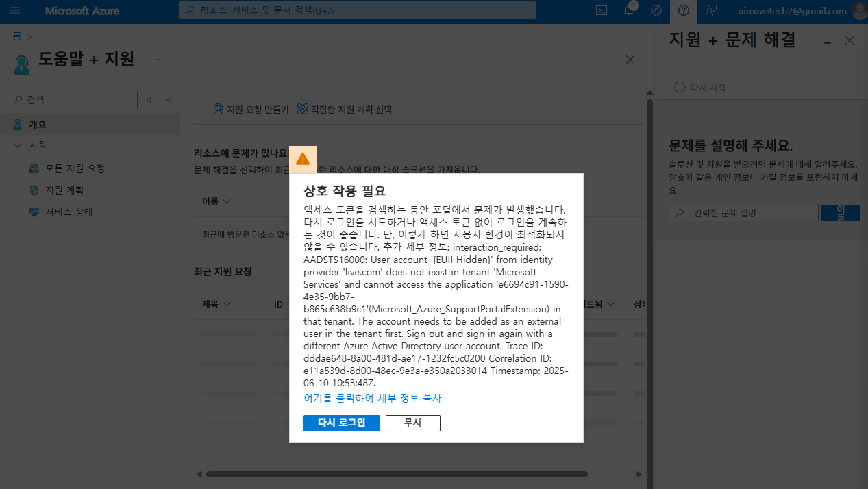868x489 pixels.
Task: Click the sidebar 검색 field
Action: pyautogui.click(x=74, y=99)
